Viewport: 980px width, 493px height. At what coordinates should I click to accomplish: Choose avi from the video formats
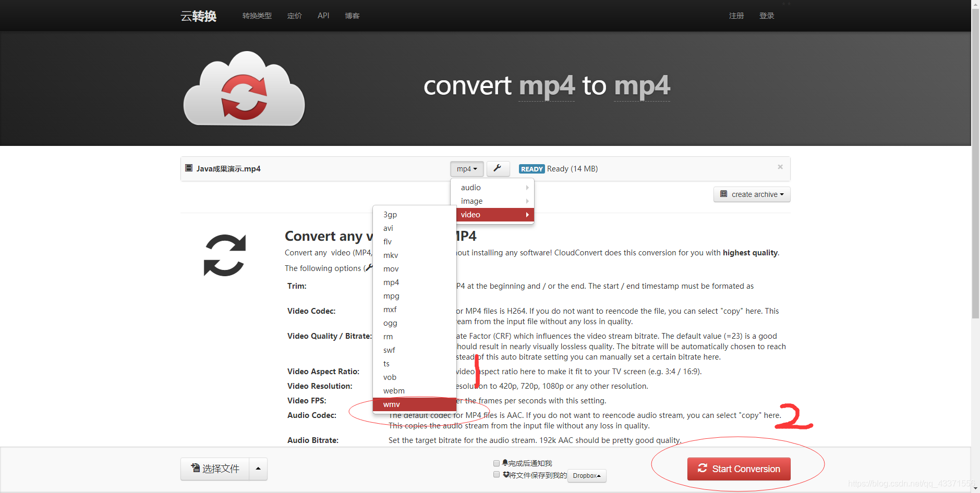point(415,228)
